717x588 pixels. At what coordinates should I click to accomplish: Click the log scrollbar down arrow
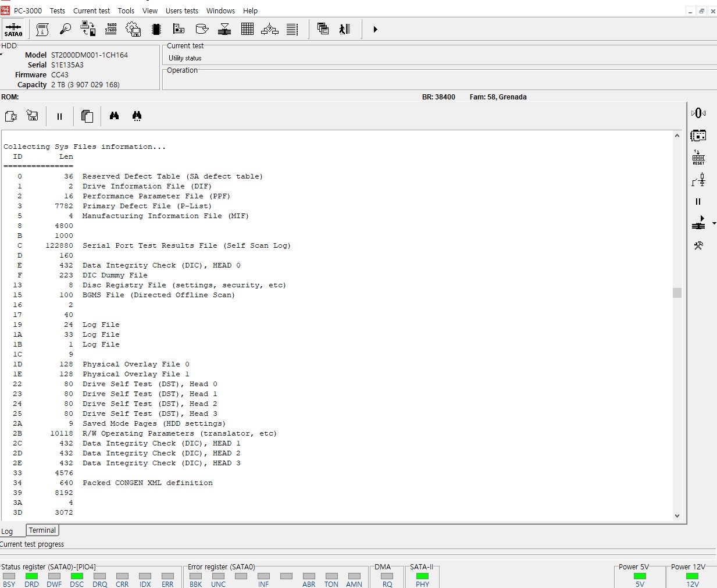[x=677, y=515]
